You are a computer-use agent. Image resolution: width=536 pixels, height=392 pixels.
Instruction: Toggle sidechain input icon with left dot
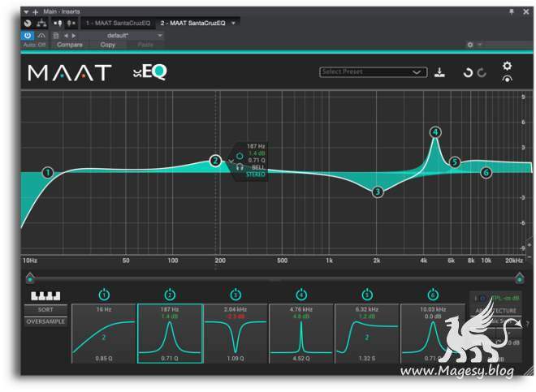tap(58, 24)
